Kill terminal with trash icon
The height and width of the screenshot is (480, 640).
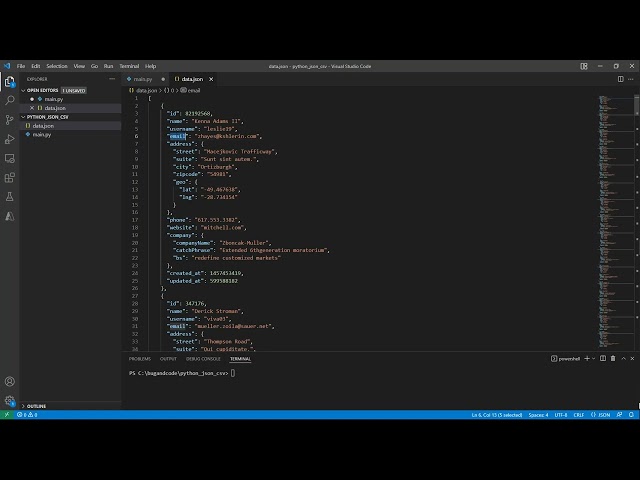(613, 358)
